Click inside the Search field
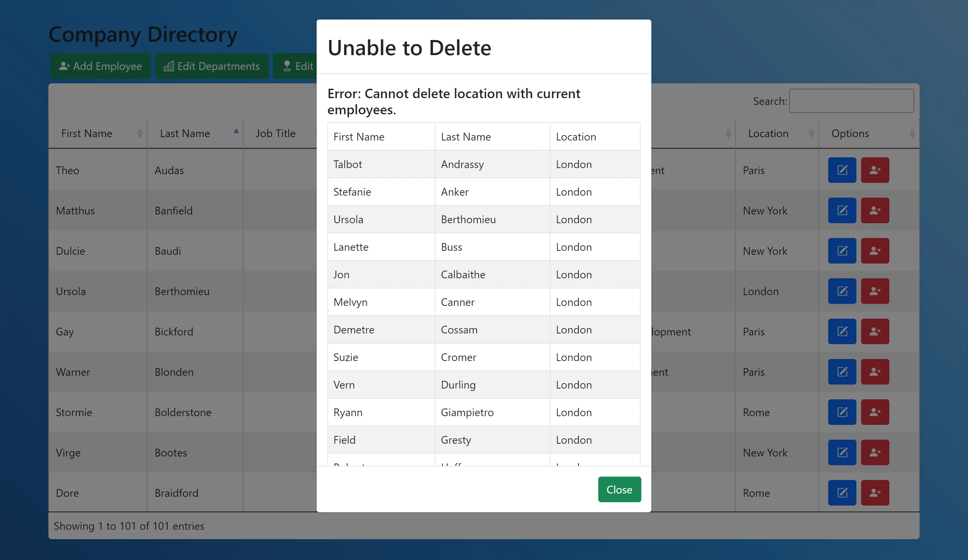 click(x=851, y=101)
